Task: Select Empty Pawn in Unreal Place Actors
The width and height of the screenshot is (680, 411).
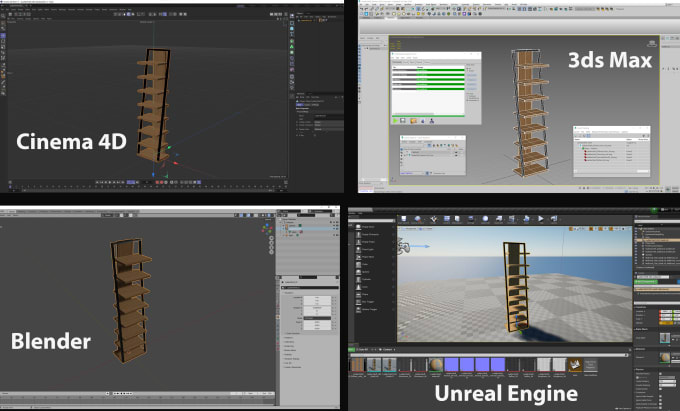Action: coord(369,242)
